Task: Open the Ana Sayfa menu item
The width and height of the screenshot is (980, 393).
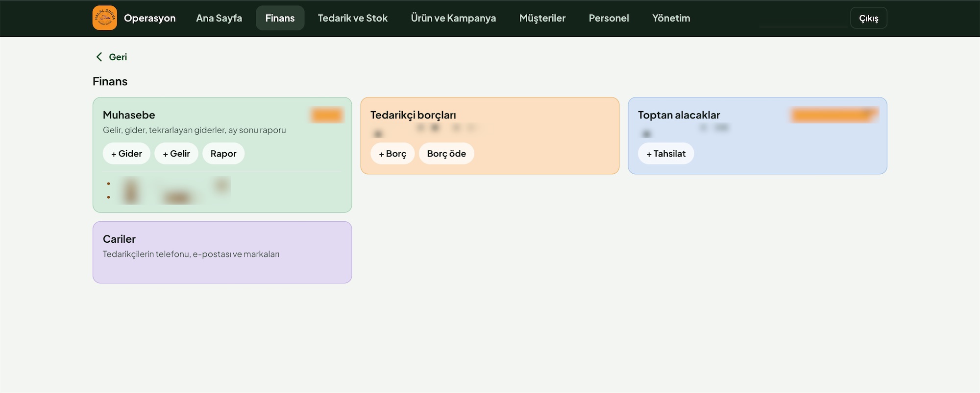Action: point(219,18)
